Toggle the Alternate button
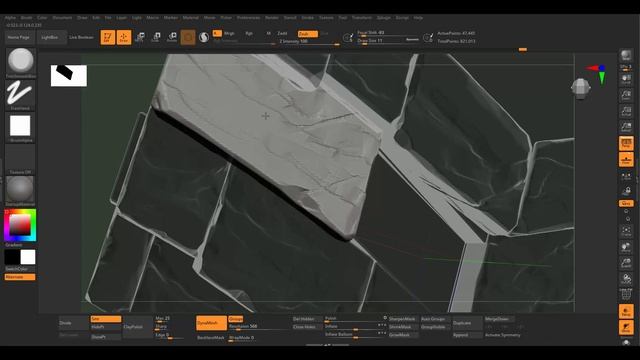This screenshot has width=640, height=360. click(20, 277)
